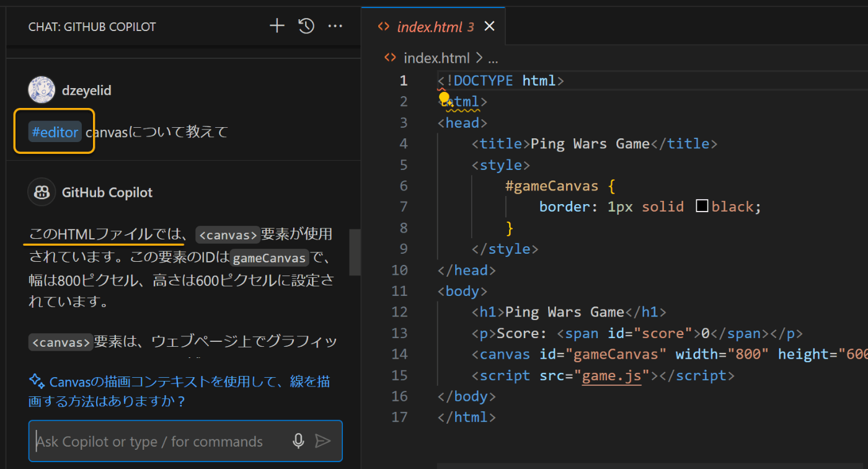868x469 pixels.
Task: Open breadcrumb ellipsis symbol segment
Action: tap(493, 60)
